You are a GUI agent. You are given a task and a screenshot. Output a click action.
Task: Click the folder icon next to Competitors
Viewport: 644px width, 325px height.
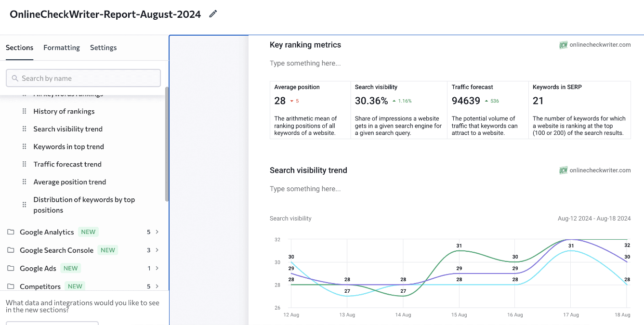(x=10, y=286)
